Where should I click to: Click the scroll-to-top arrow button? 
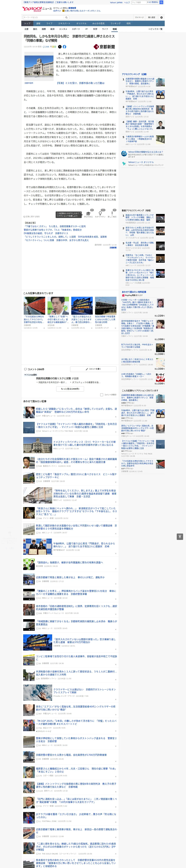(180, 537)
